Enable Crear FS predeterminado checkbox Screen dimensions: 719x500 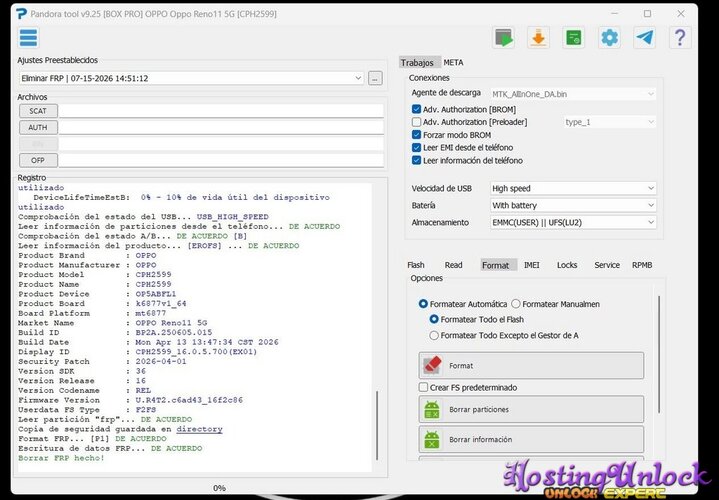click(x=423, y=387)
